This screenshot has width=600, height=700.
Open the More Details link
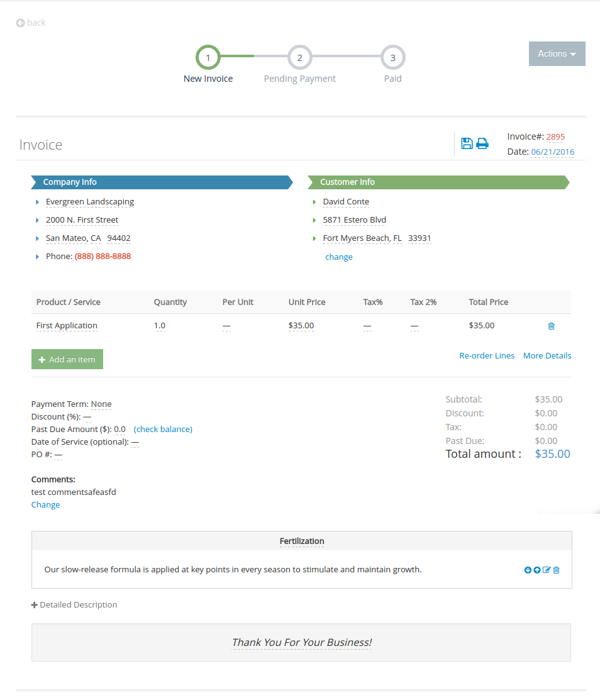click(x=547, y=355)
